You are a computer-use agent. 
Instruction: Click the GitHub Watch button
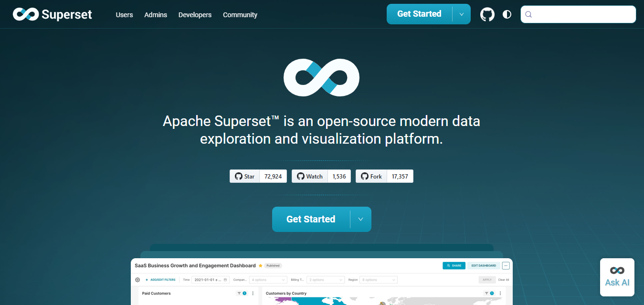(309, 176)
